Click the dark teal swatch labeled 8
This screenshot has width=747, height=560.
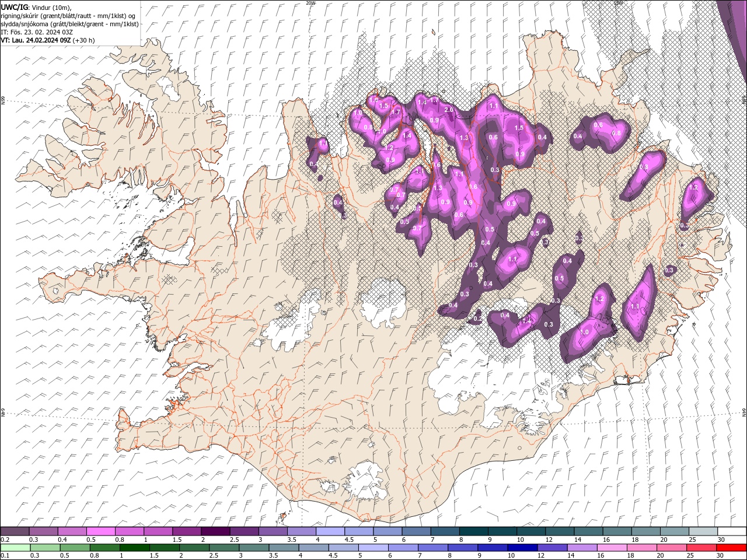tap(473, 531)
